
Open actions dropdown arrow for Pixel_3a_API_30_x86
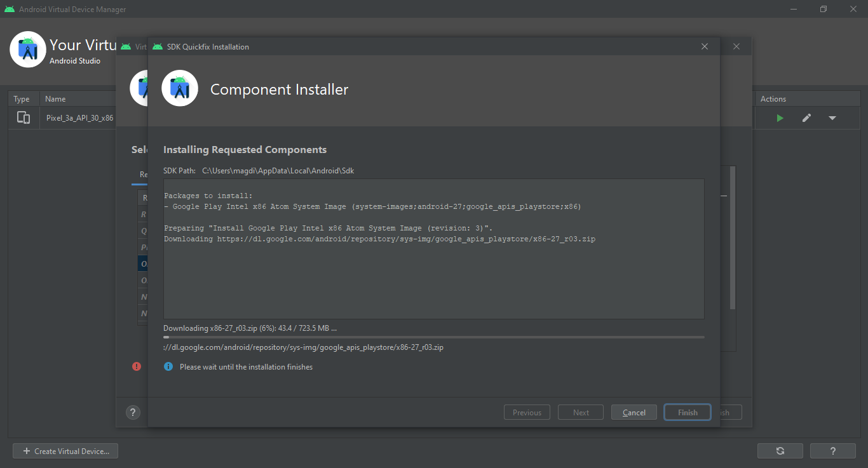click(x=832, y=118)
